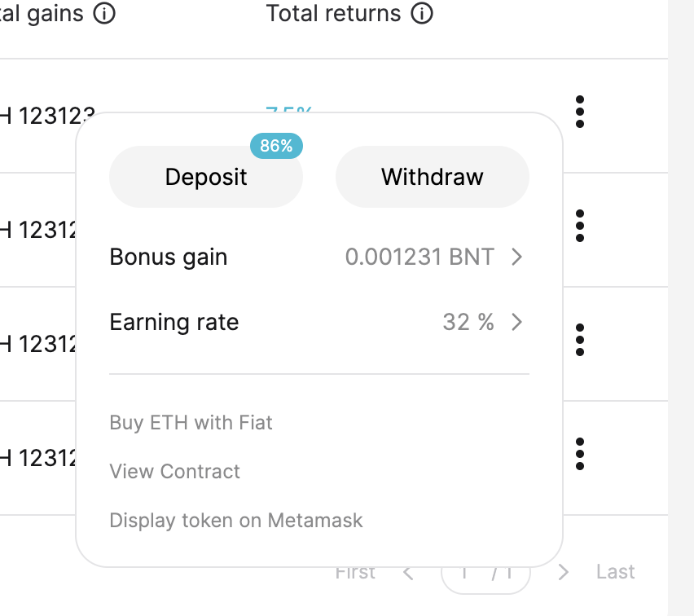Click the info icon beside gains header

click(x=105, y=13)
